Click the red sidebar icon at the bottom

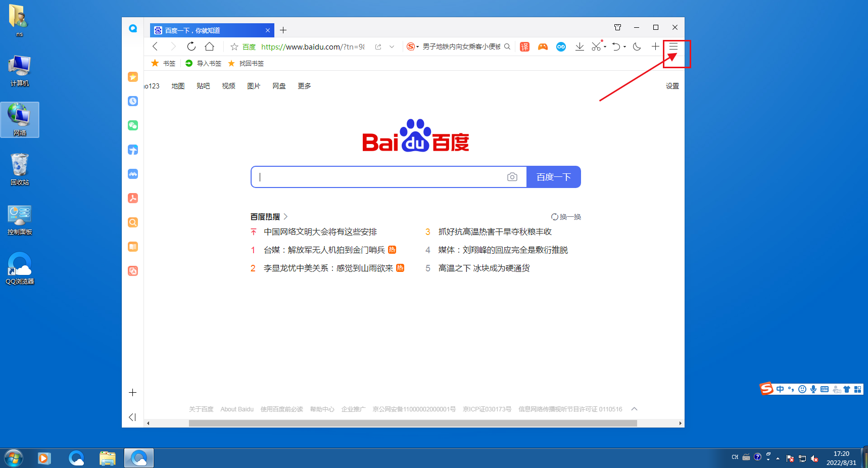click(133, 271)
